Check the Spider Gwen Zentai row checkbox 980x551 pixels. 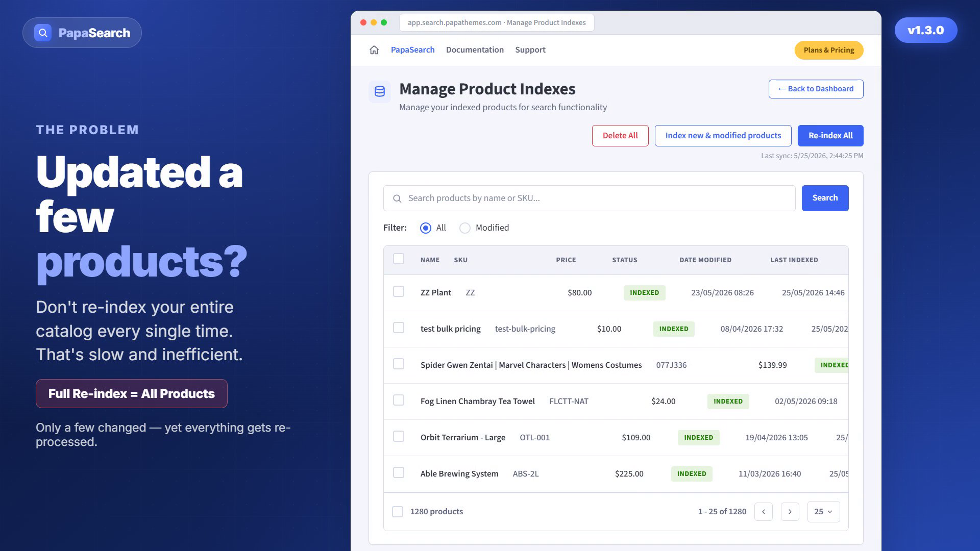[x=399, y=364]
